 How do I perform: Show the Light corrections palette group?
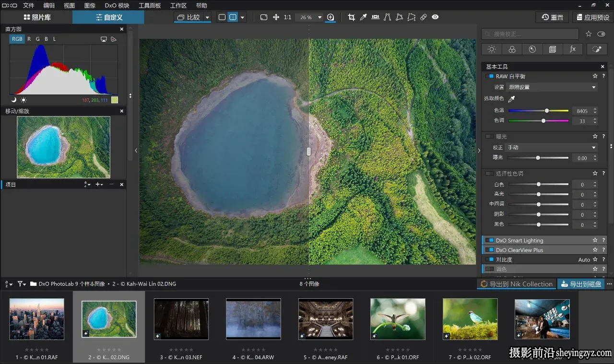click(492, 49)
